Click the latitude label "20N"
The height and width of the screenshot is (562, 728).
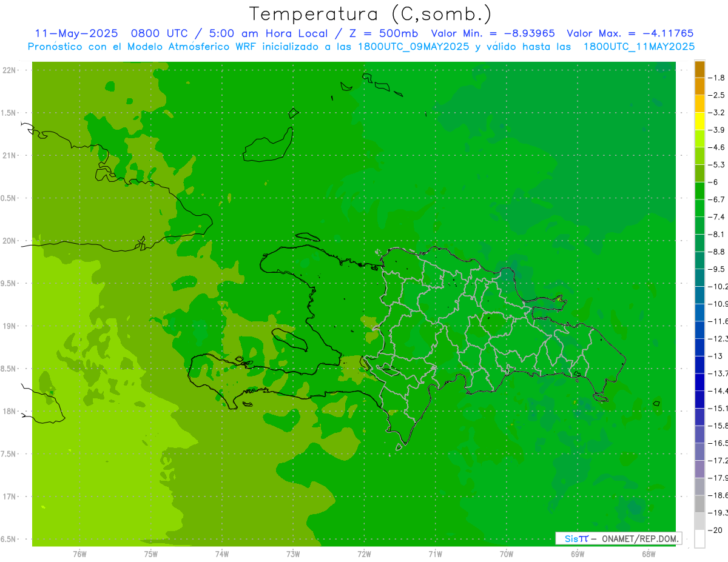point(10,241)
